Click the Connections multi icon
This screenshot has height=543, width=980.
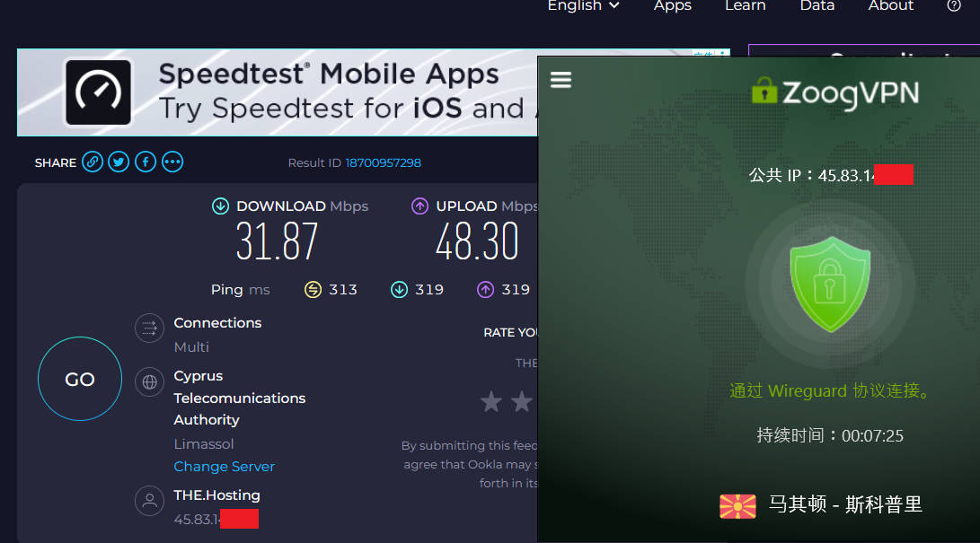(149, 328)
